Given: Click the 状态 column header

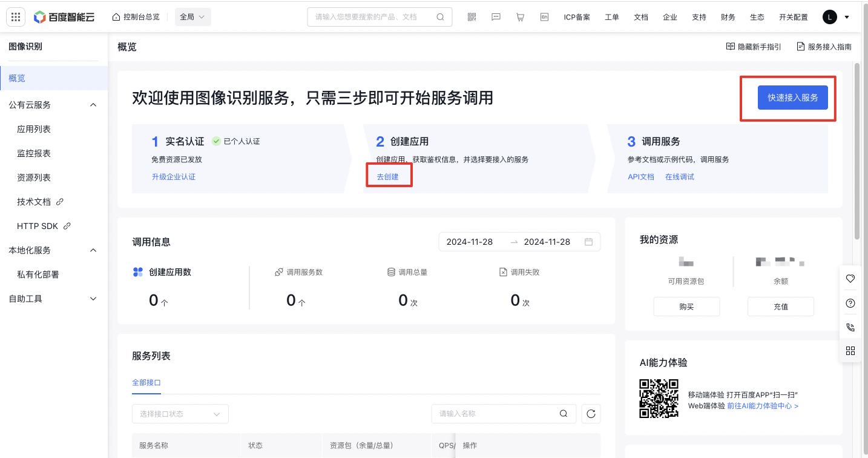Looking at the screenshot, I should 255,445.
